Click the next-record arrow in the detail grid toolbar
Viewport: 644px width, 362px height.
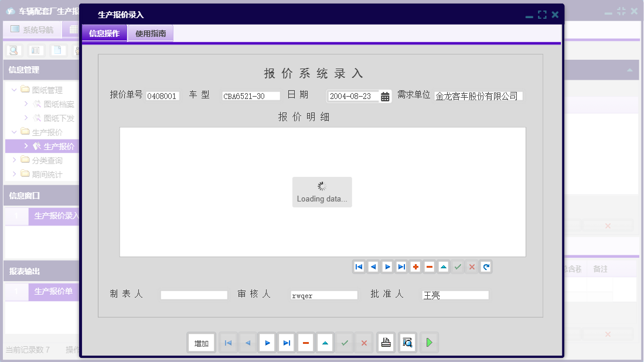387,267
